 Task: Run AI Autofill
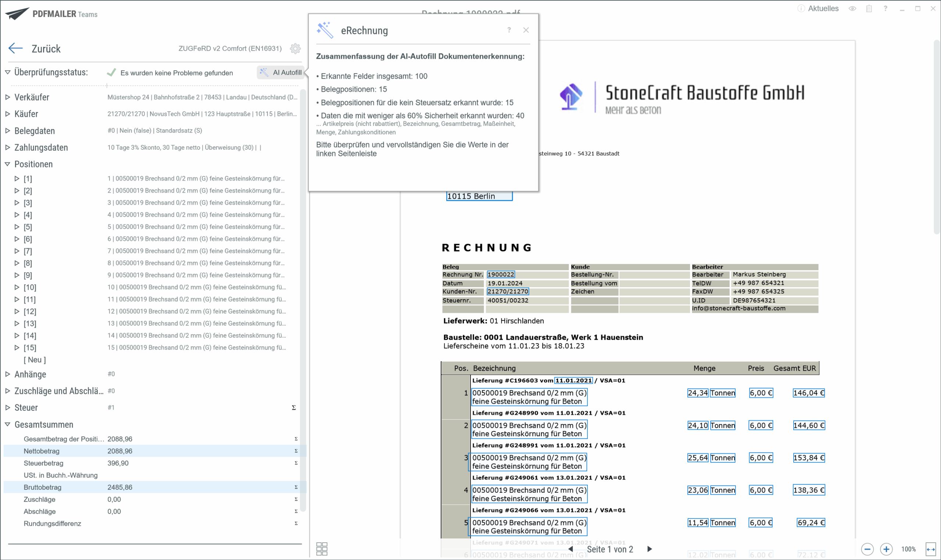pos(281,72)
